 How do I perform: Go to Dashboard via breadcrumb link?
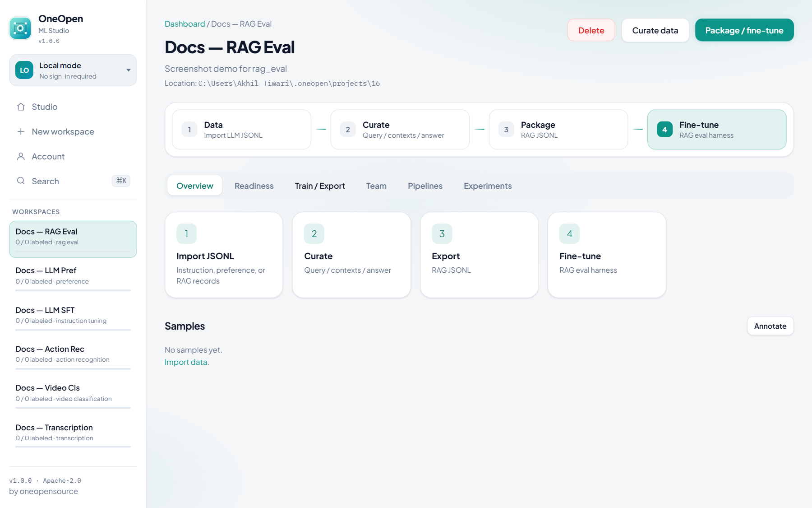coord(185,24)
